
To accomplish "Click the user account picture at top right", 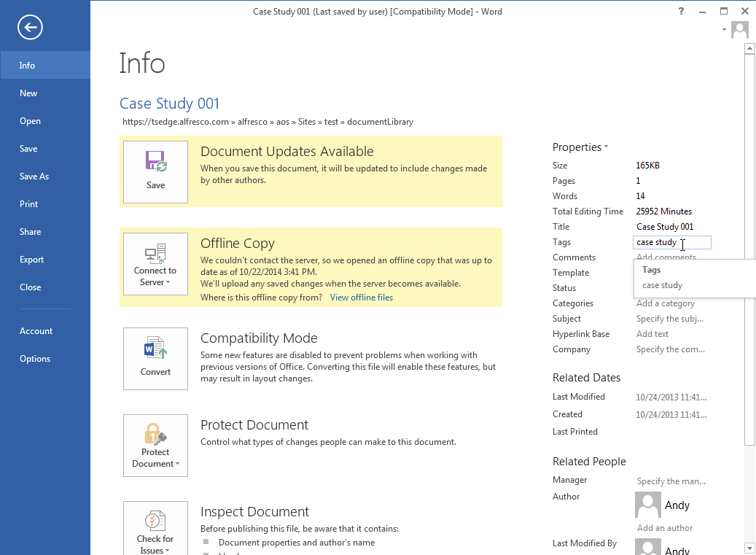I will click(739, 30).
